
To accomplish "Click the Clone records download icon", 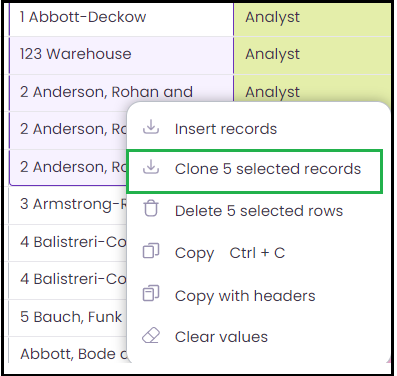I will point(151,167).
